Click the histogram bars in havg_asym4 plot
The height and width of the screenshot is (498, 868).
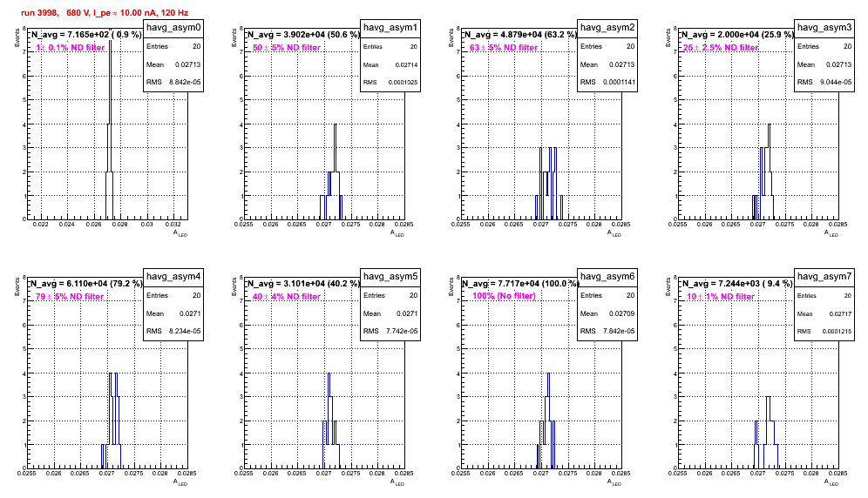(112, 421)
